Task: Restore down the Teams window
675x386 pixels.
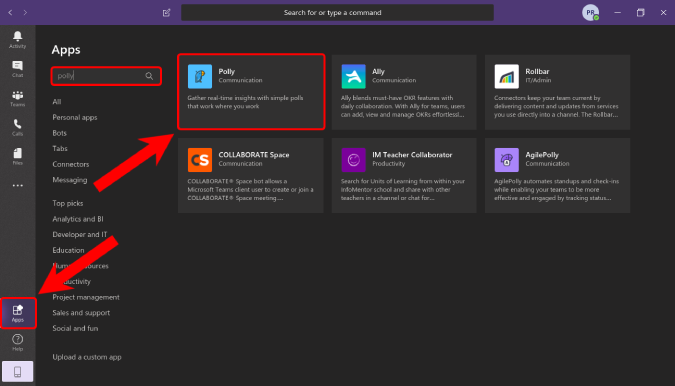Action: [x=641, y=12]
